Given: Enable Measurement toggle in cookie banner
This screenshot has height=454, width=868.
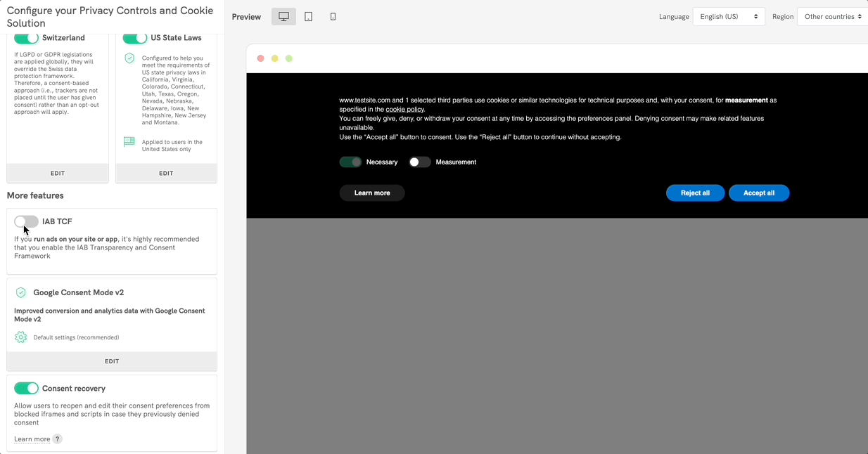Looking at the screenshot, I should (420, 162).
